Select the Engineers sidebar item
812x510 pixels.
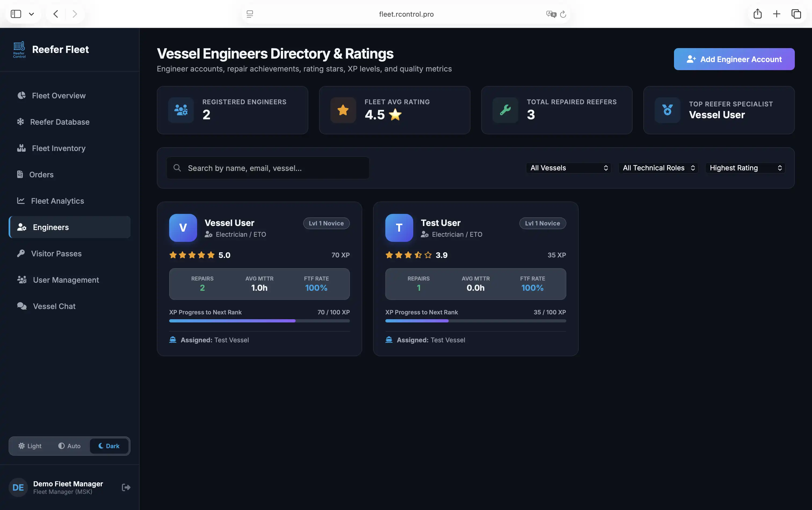[x=70, y=227]
